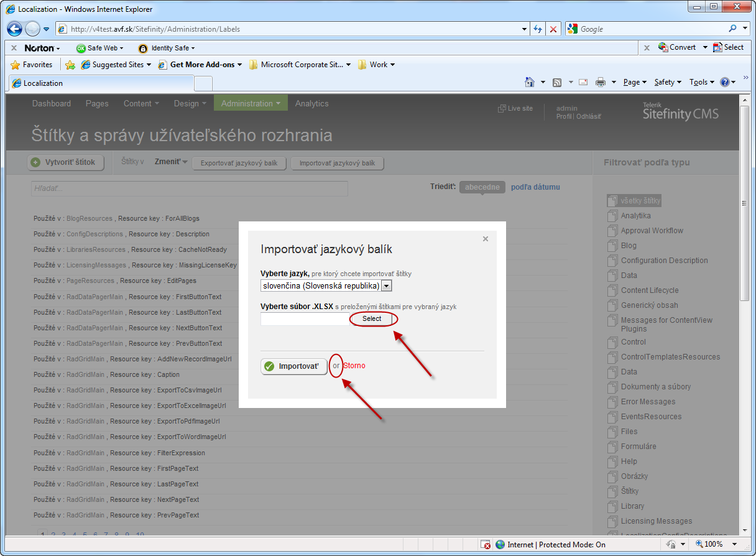Open the Work favorites folder
This screenshot has width=756, height=556.
376,65
